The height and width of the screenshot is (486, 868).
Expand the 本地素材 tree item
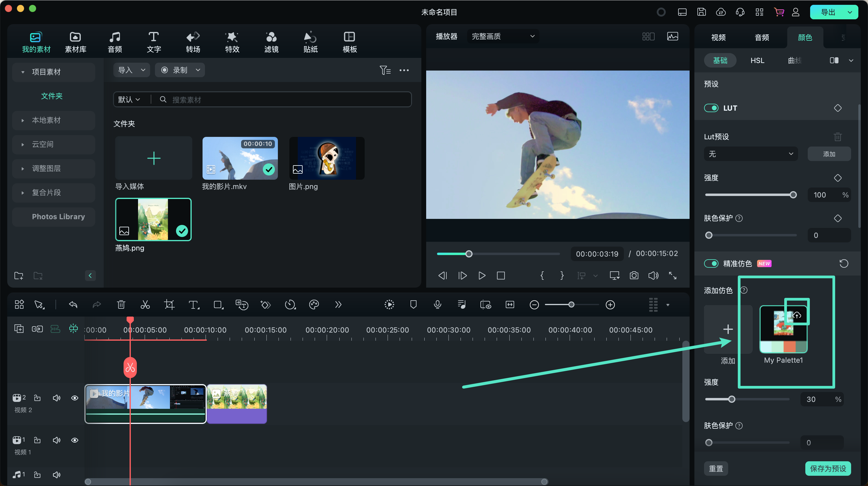click(23, 120)
